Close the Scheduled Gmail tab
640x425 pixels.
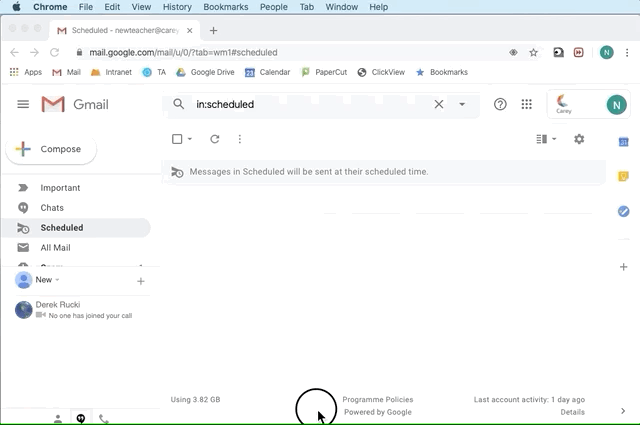(x=189, y=31)
